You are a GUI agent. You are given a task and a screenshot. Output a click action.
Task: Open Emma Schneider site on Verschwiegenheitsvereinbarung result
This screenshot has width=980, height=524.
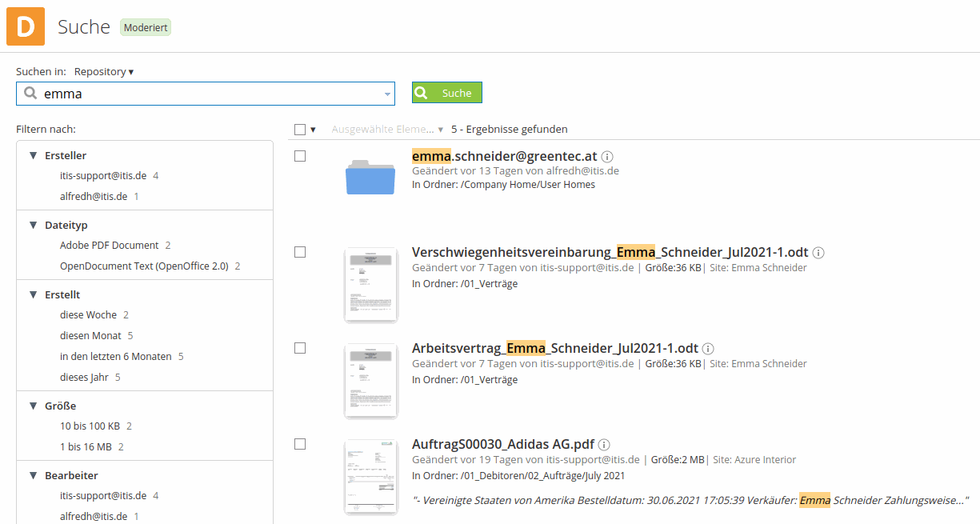[769, 268]
